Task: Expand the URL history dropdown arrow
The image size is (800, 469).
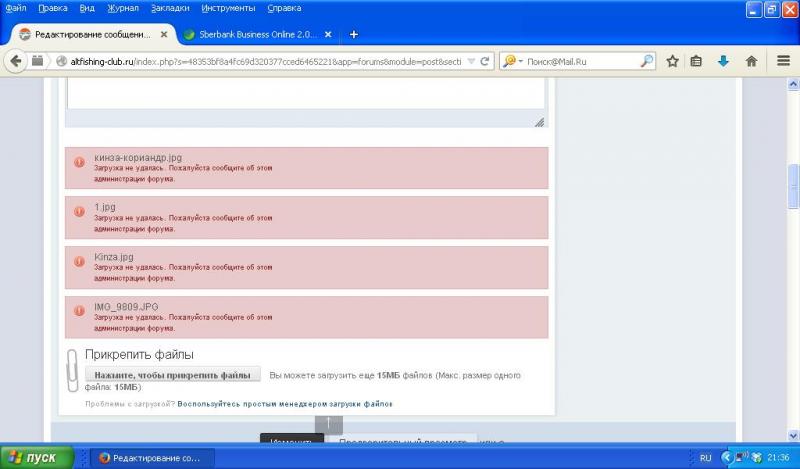Action: pyautogui.click(x=471, y=60)
